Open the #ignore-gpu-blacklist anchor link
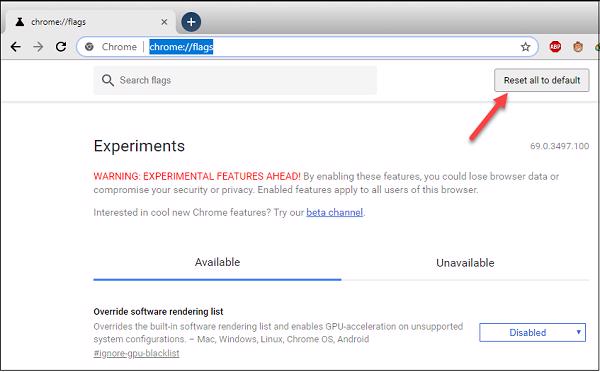The image size is (600, 372). 136,353
